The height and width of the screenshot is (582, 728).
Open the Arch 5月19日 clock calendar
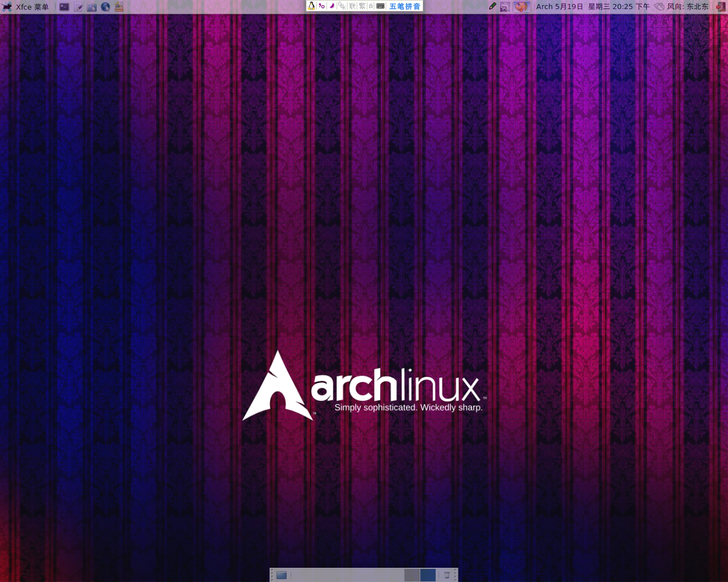[x=593, y=7]
